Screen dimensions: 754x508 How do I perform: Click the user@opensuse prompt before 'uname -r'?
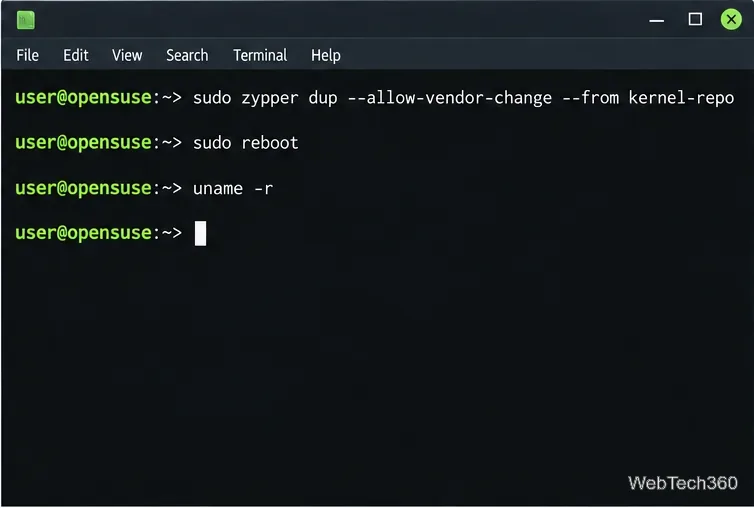[x=99, y=188]
